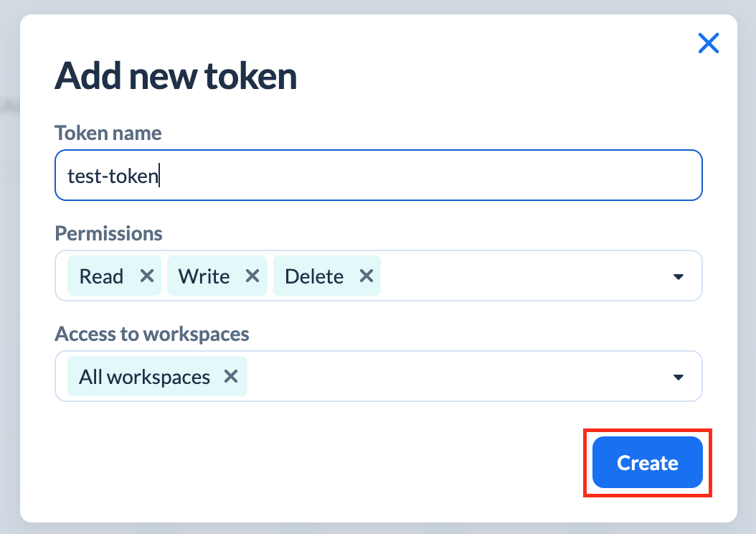
Task: Close the Add new token dialog
Action: [708, 44]
